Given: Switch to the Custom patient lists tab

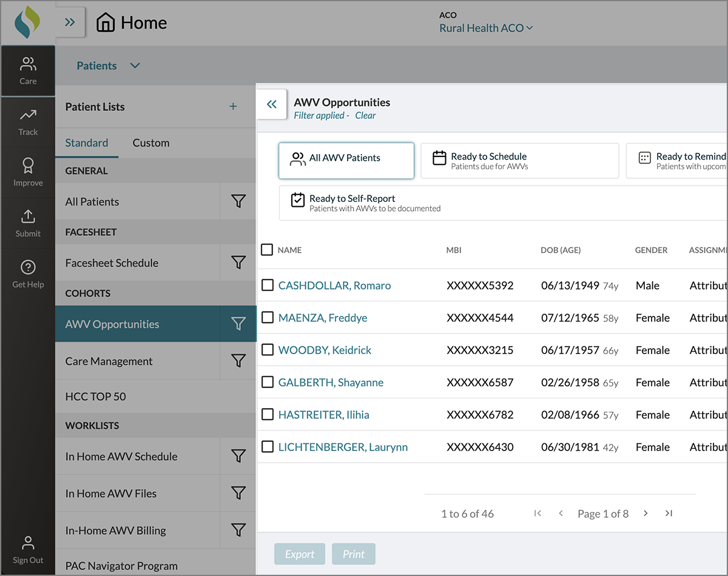Looking at the screenshot, I should pyautogui.click(x=151, y=143).
